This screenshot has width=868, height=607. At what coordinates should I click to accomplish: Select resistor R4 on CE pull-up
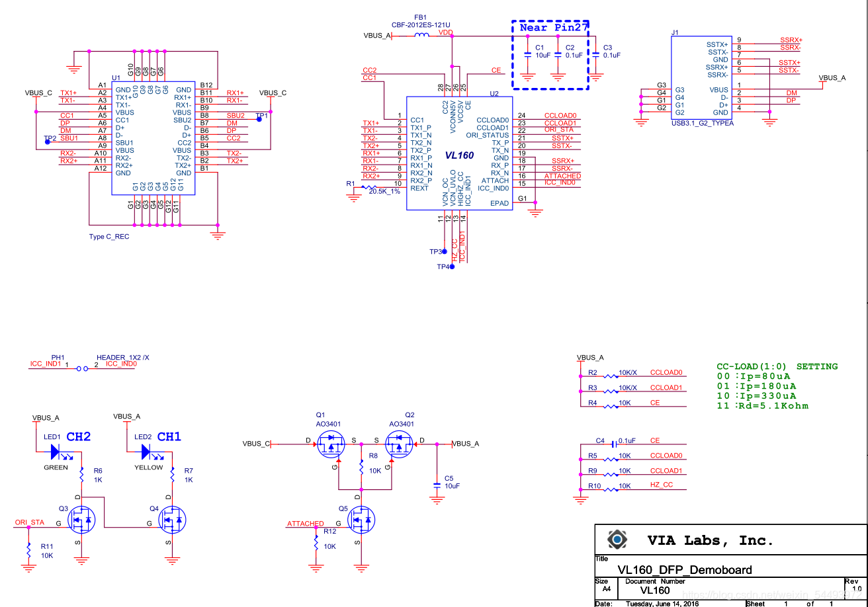pos(611,407)
